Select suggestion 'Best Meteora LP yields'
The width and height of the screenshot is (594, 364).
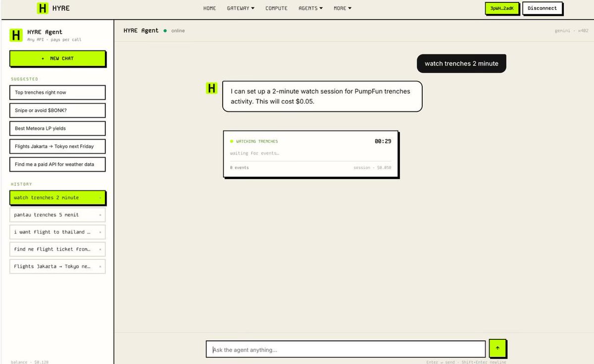coord(57,129)
